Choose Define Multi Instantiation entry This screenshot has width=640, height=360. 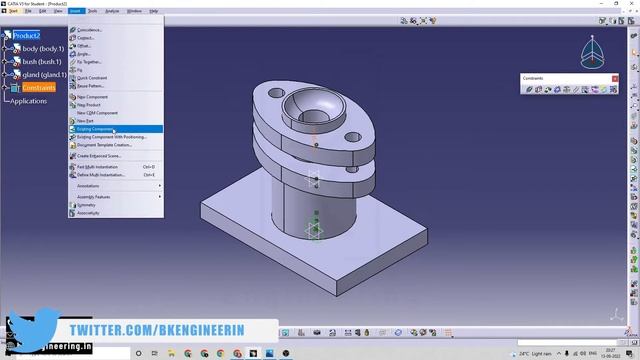[x=116, y=175]
